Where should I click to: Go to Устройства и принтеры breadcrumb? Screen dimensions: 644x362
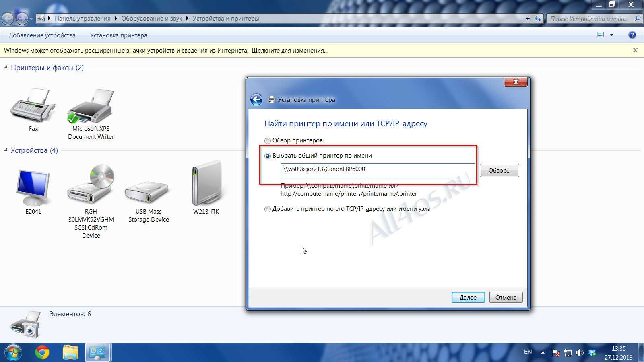coord(226,19)
